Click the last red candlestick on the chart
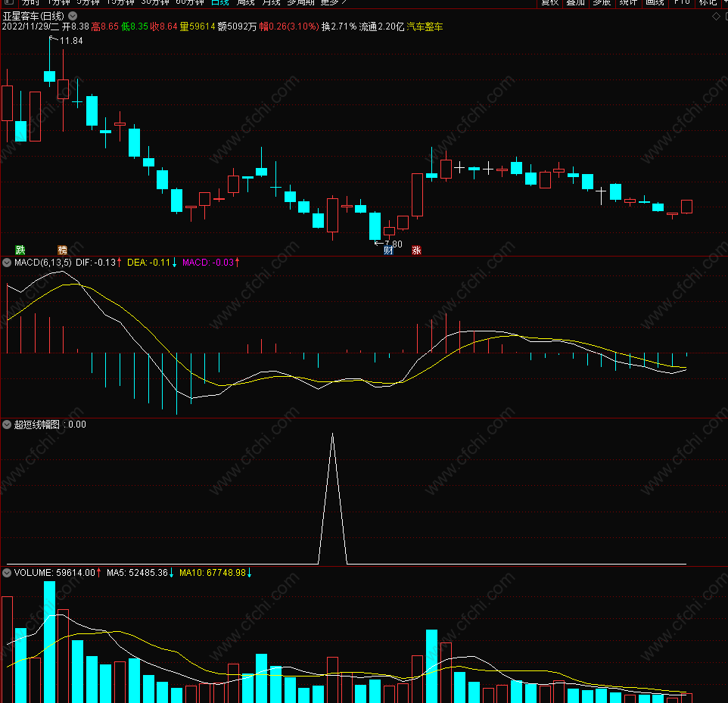Viewport: 728px width, 703px height. click(686, 207)
